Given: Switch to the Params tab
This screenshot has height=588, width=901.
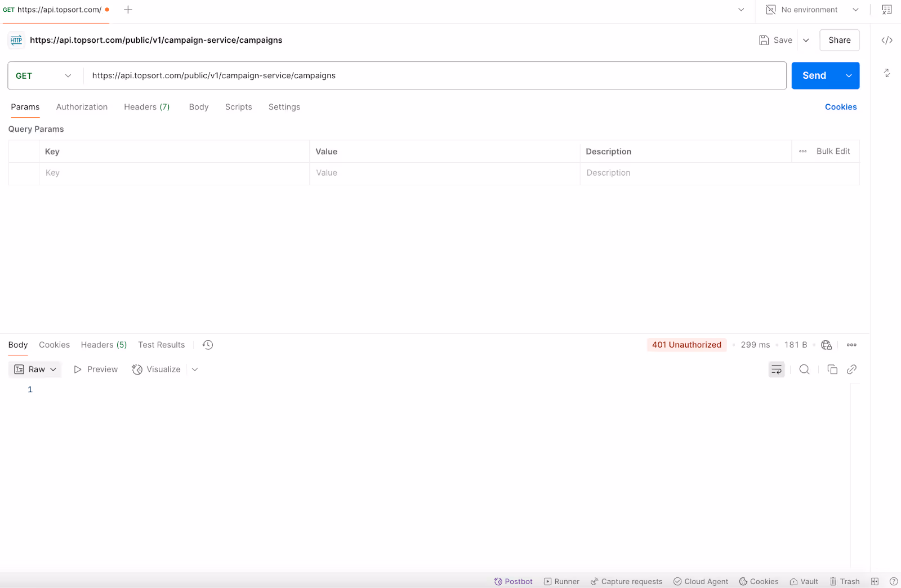Looking at the screenshot, I should [x=25, y=107].
